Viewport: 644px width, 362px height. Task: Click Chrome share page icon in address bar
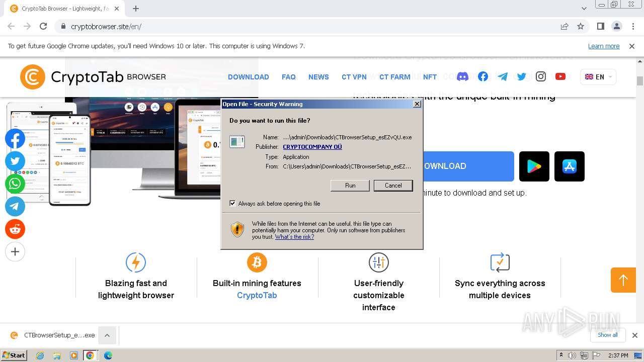[565, 26]
